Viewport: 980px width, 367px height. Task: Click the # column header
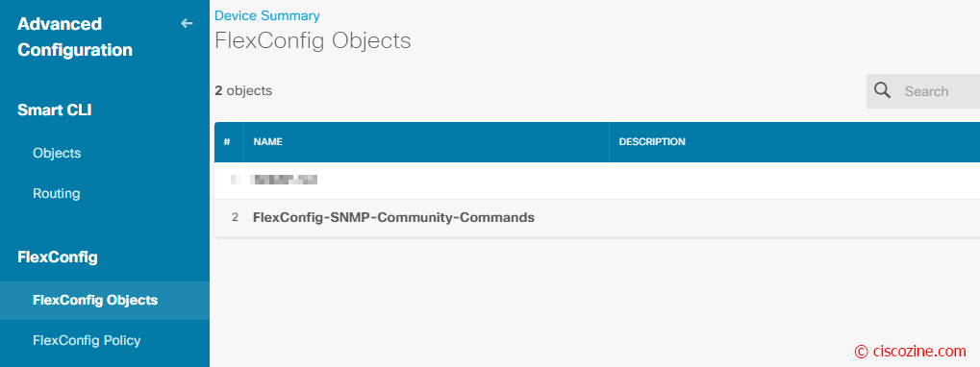coord(227,141)
